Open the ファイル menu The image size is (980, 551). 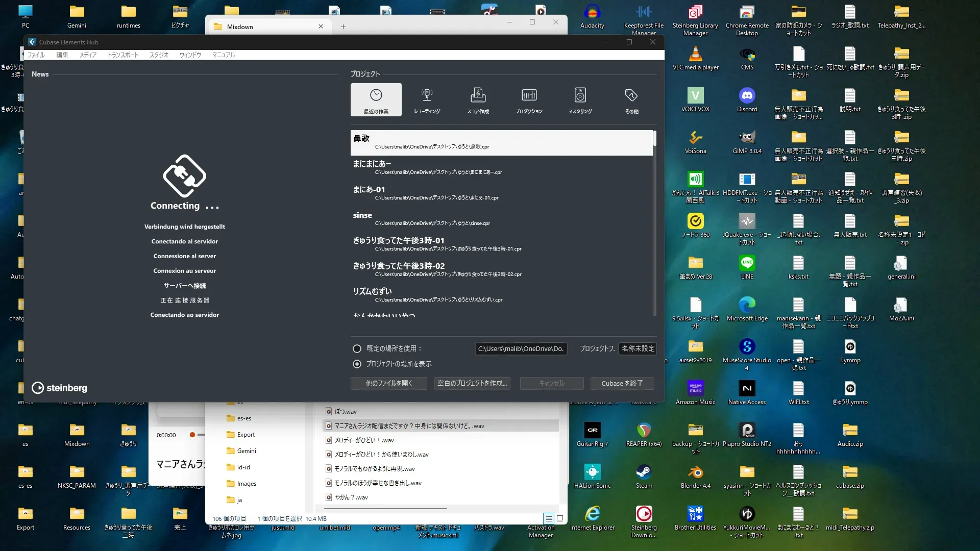pyautogui.click(x=36, y=55)
